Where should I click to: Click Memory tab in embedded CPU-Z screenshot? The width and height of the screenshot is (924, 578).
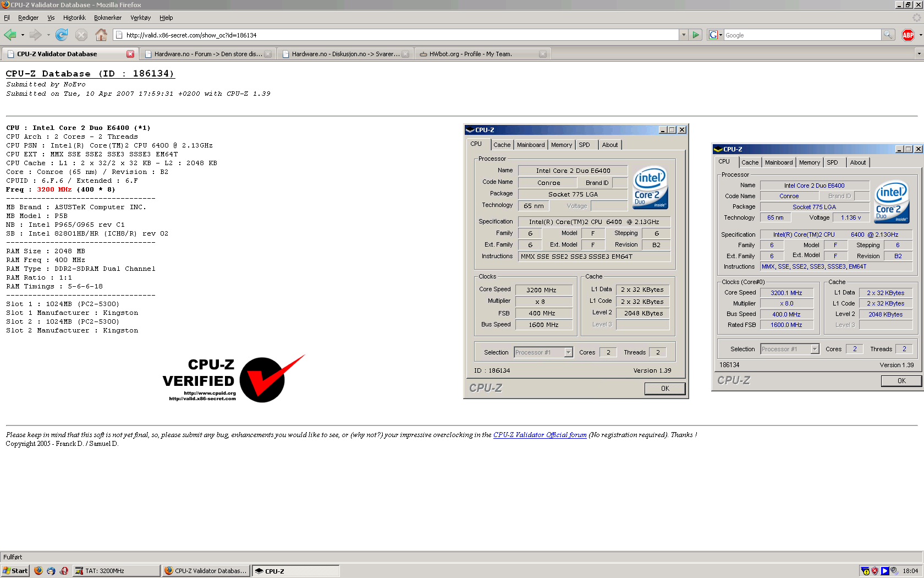562,145
